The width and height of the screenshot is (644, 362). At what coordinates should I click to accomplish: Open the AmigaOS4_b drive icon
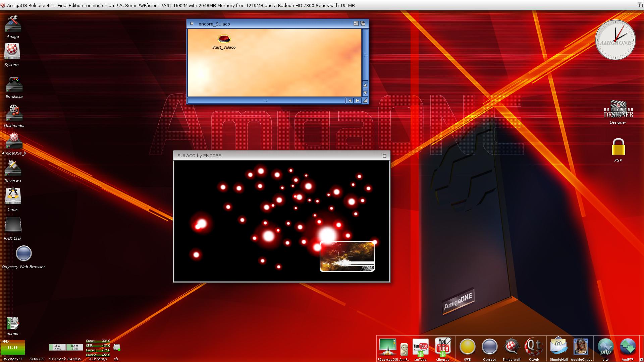[14, 141]
